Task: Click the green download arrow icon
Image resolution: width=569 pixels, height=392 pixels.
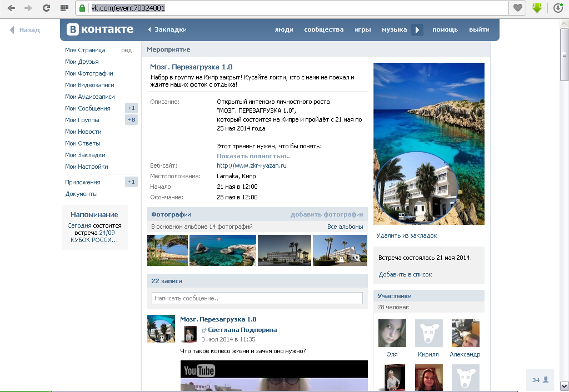Action: coord(537,8)
